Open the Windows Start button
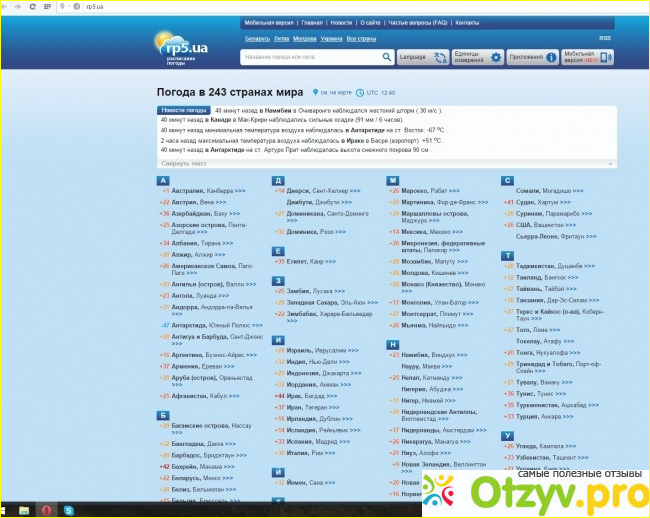650x518 pixels. coord(5,510)
